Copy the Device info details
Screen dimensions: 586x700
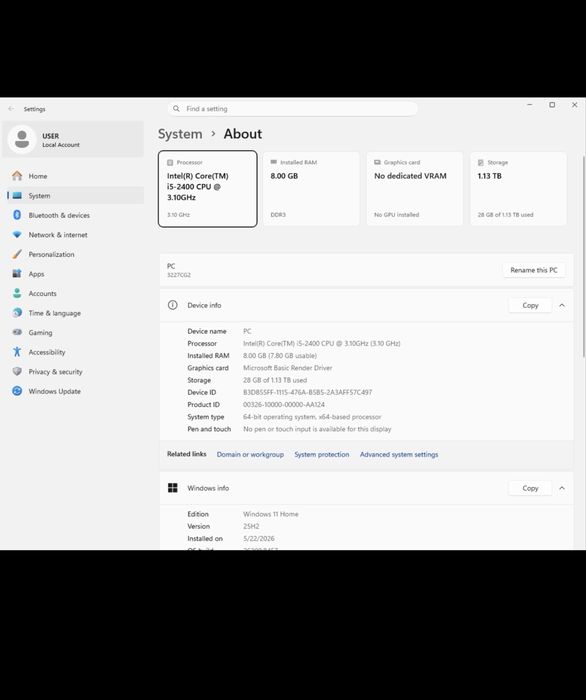[530, 305]
